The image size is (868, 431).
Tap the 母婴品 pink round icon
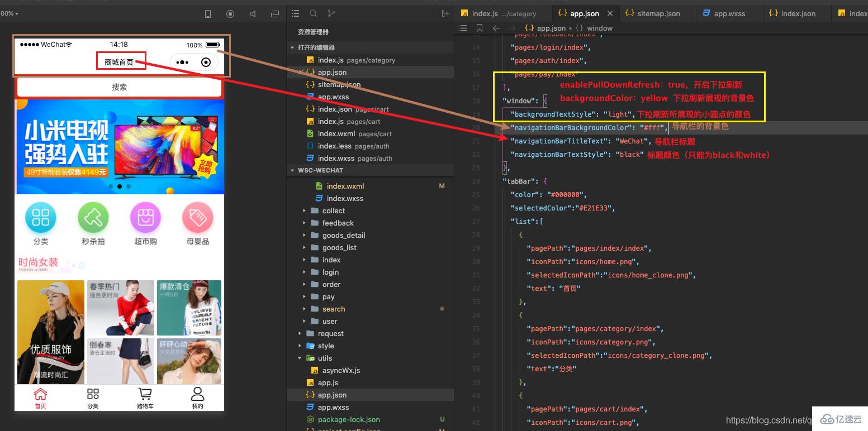(198, 217)
